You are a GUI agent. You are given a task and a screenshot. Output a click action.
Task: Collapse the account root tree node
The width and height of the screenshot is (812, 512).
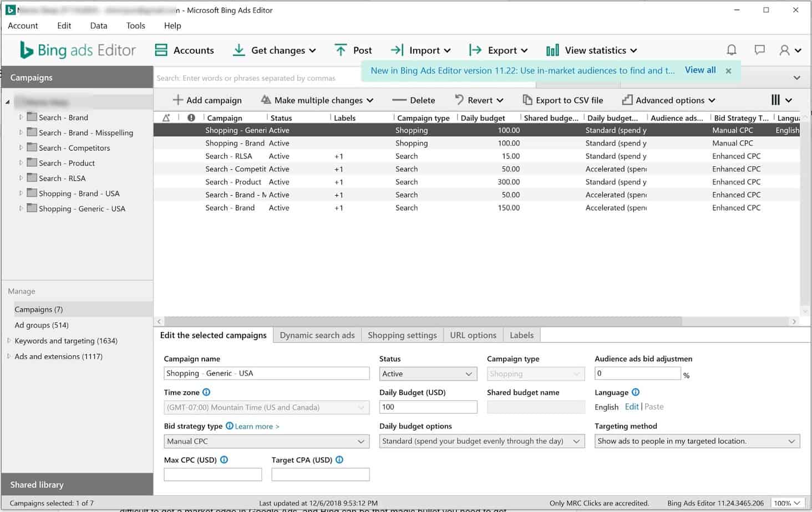[8, 102]
